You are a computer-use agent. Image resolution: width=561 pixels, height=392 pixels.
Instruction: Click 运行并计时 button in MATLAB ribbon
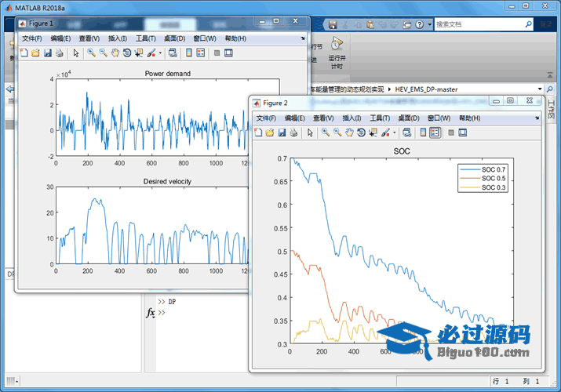337,53
